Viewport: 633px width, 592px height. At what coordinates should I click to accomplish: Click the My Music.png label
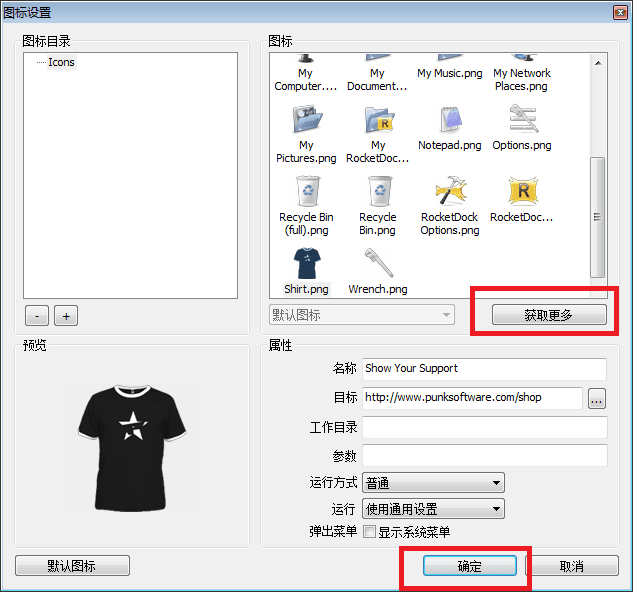coord(450,73)
